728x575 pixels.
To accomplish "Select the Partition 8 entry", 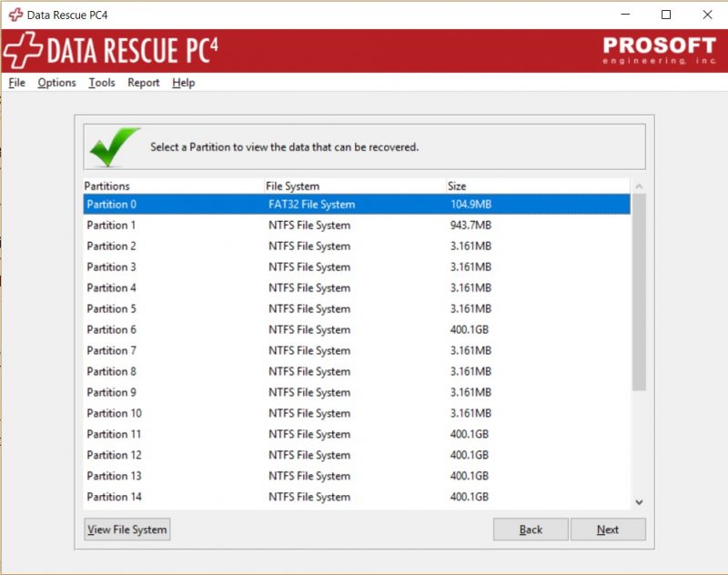I will tap(357, 371).
